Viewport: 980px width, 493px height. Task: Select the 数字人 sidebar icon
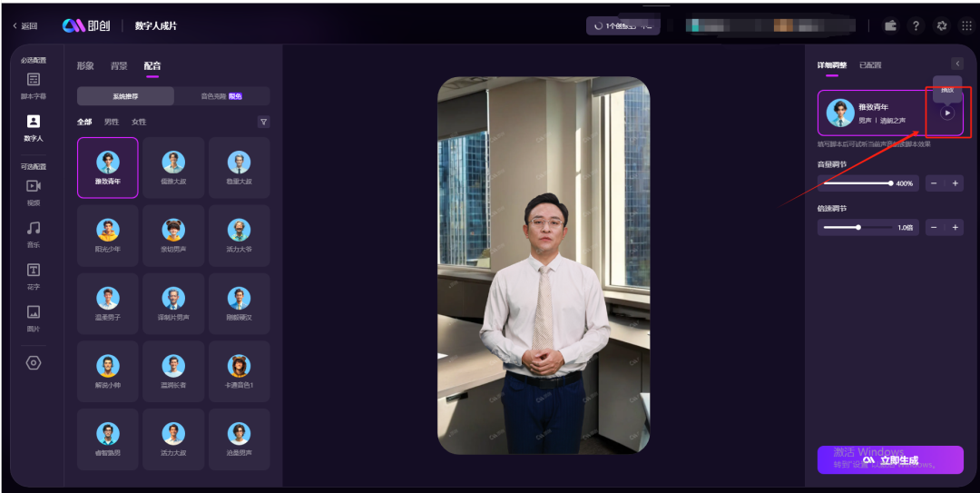tap(33, 122)
